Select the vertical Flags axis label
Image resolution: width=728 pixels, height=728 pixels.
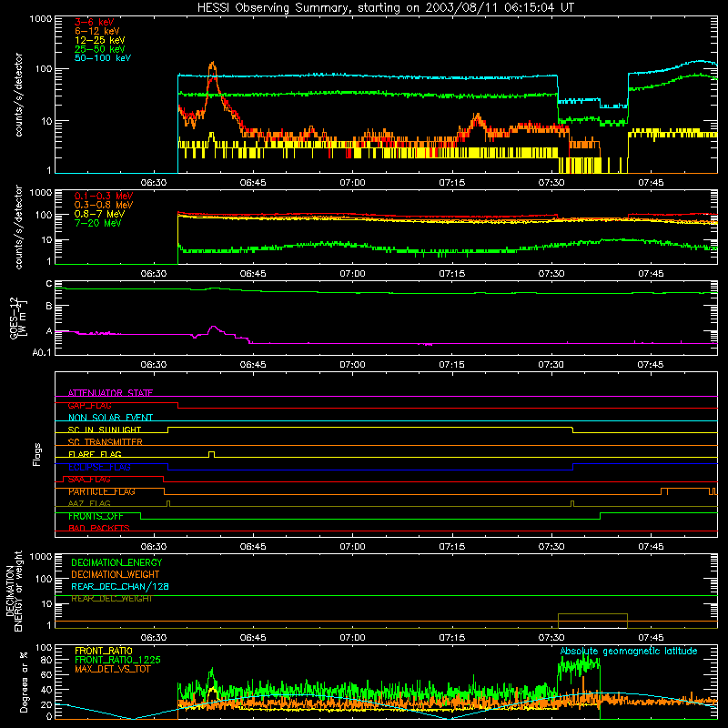pos(37,454)
